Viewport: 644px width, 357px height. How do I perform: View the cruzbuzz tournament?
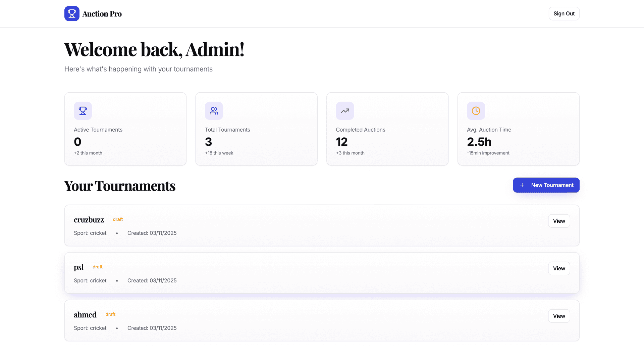click(x=559, y=221)
